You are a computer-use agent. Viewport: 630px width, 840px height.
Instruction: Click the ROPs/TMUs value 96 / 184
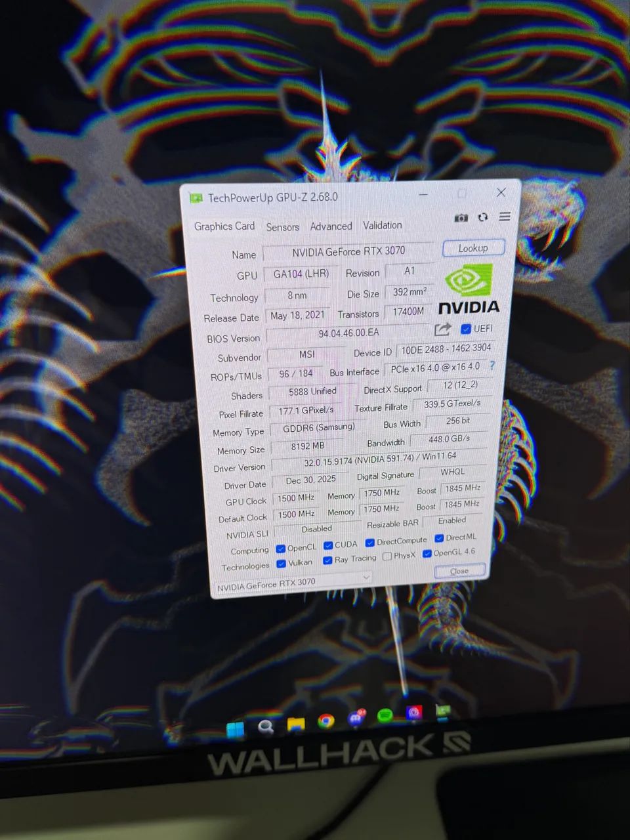pos(295,373)
